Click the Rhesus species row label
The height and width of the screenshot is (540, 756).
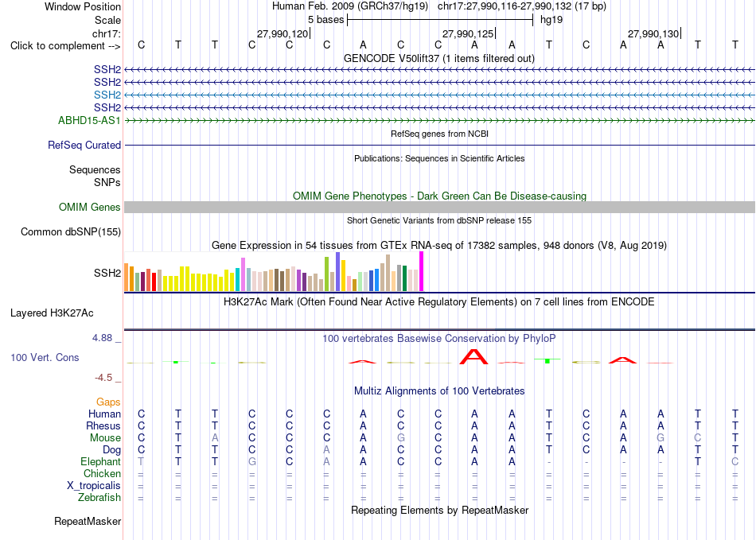tap(103, 425)
